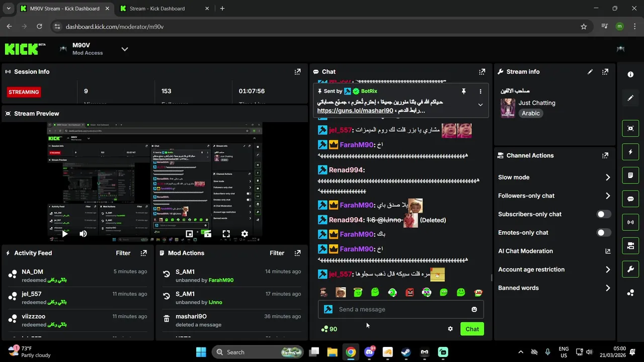Click the taskbar Search box
644x362 pixels.
[258, 352]
